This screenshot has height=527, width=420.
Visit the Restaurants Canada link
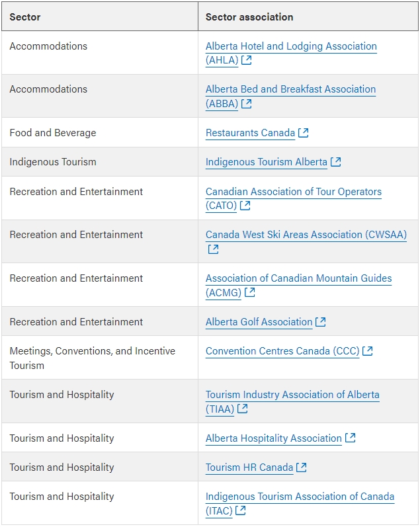tap(250, 133)
